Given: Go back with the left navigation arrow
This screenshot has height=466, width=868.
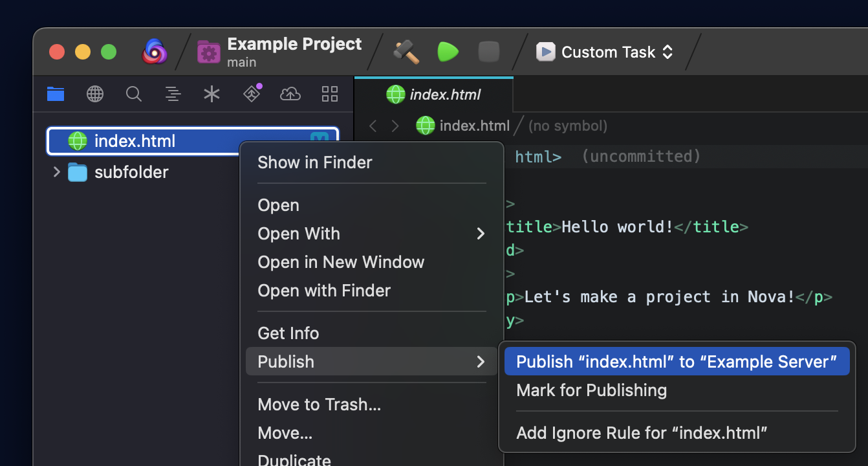Looking at the screenshot, I should click(373, 126).
